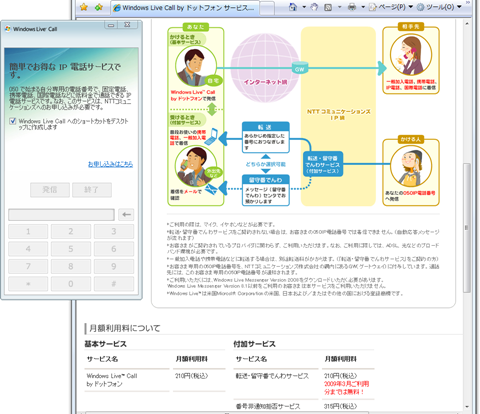Image resolution: width=480 pixels, height=414 pixels.
Task: Click the NTTコミュニケーションズ IP網 label
Action: 338,115
